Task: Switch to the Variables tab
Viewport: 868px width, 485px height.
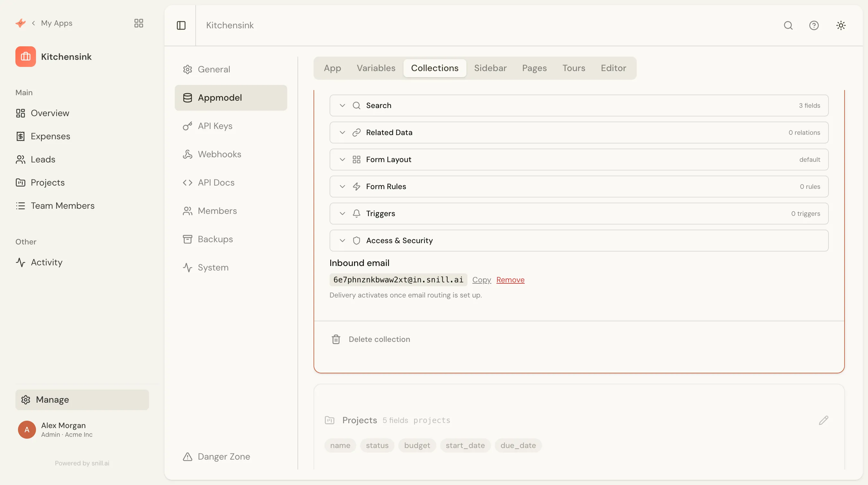Action: (376, 68)
